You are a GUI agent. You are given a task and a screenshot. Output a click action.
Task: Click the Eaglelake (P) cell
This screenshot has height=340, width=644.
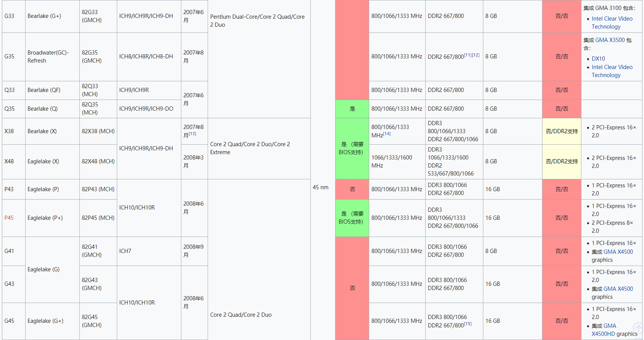[x=52, y=189]
